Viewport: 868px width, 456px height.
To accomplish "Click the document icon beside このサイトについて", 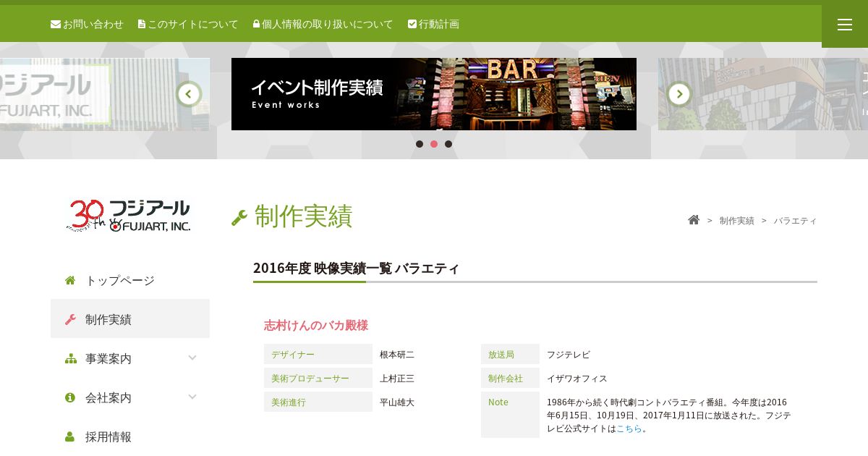I will 141,24.
